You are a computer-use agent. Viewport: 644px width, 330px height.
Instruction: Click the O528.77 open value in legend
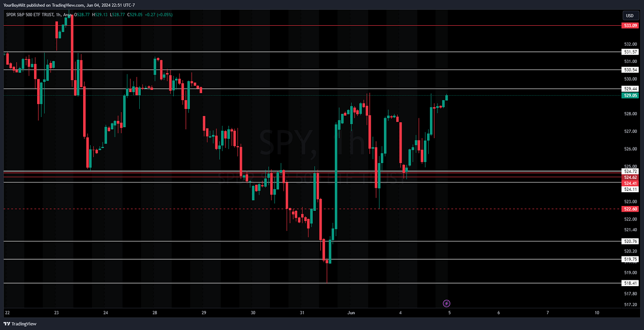[x=82, y=15]
